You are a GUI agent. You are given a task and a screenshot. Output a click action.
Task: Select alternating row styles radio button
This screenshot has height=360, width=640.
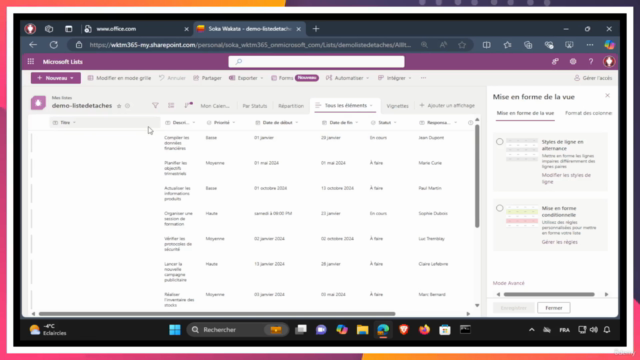(500, 142)
